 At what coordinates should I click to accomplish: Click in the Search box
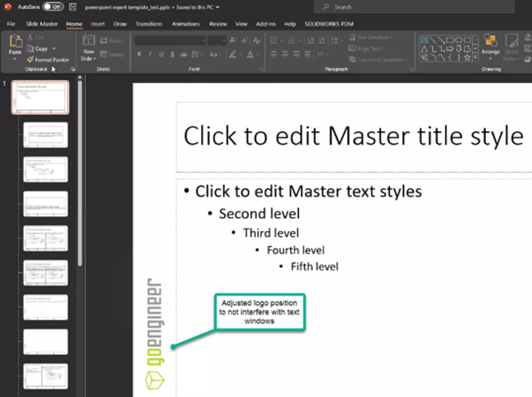(414, 7)
